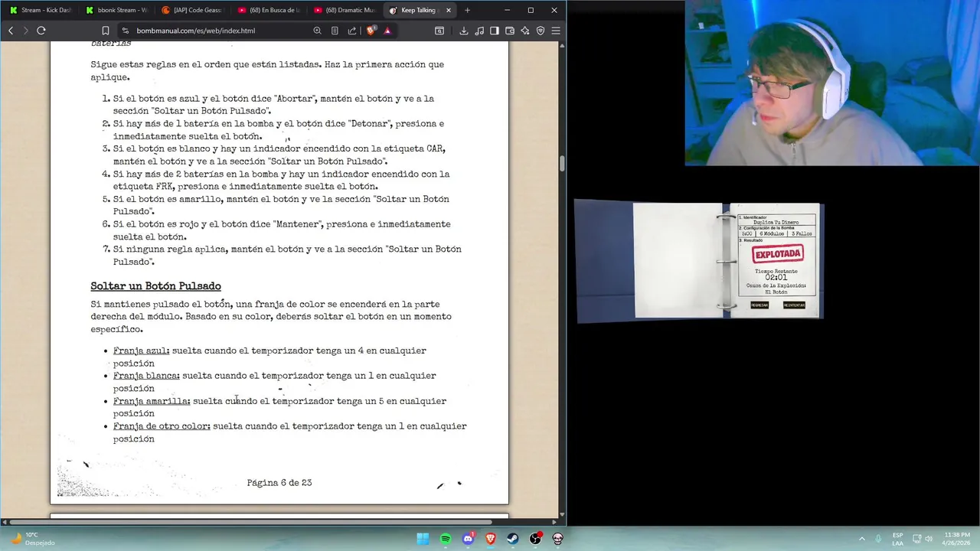Click the browser forward arrow
This screenshot has width=980, height=551.
point(25,31)
